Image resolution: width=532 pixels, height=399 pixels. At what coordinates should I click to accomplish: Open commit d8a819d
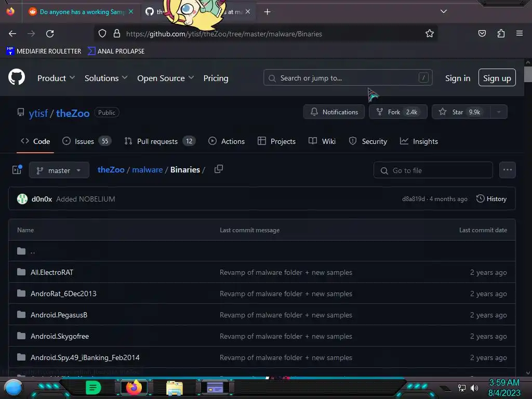point(413,199)
